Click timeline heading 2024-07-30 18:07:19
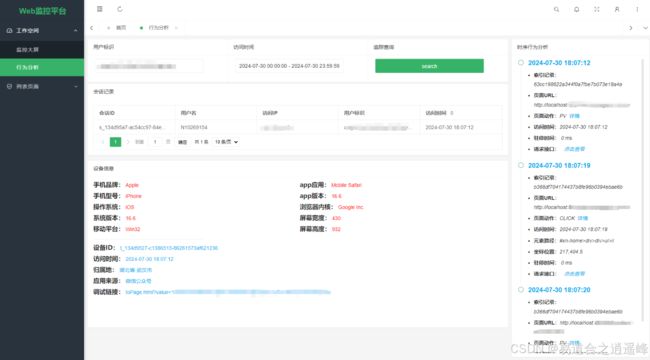Viewport: 650px width, 360px height. pos(559,165)
